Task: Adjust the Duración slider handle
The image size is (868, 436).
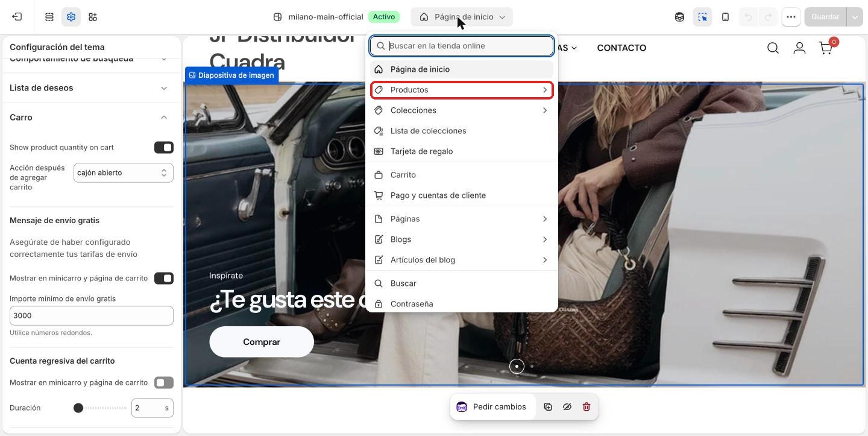Action: point(78,408)
